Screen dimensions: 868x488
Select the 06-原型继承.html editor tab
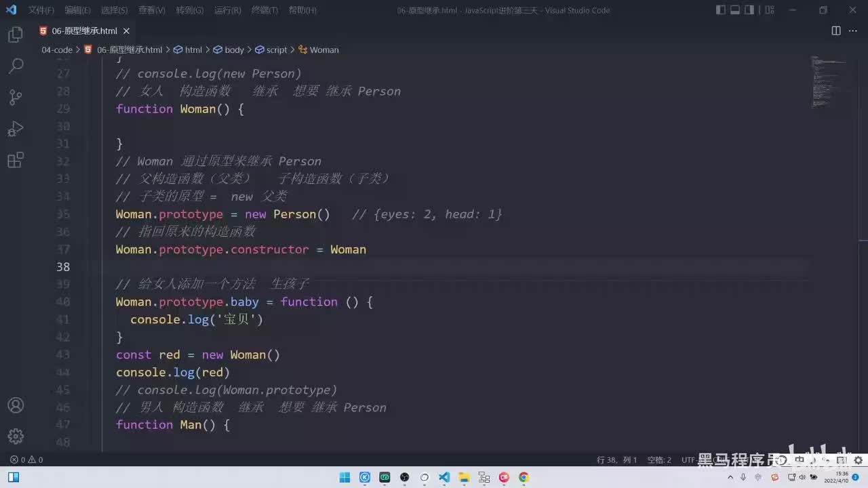(84, 31)
